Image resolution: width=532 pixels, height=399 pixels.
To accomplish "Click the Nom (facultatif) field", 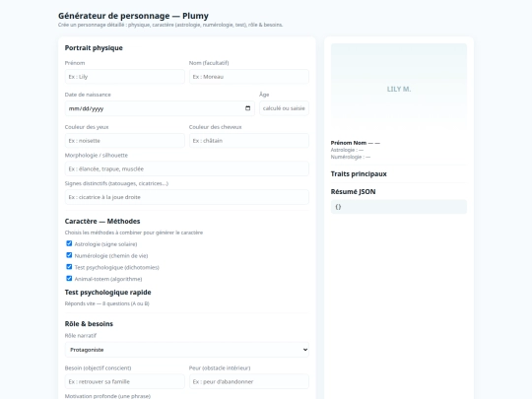I will (249, 77).
